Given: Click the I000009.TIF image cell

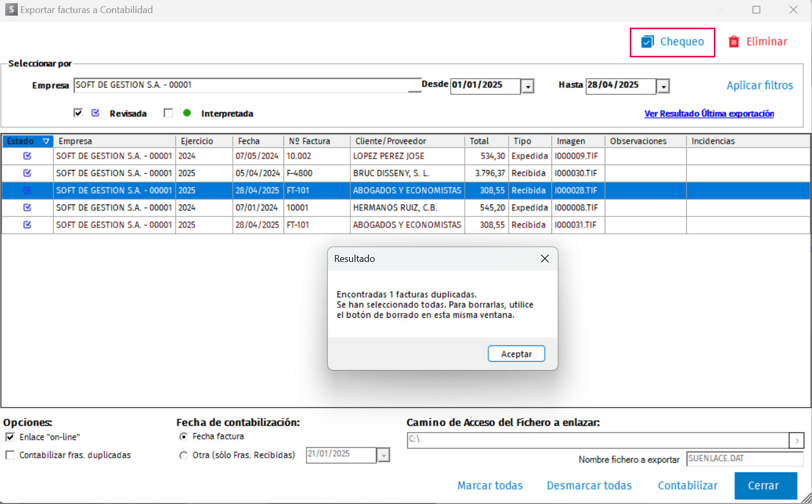Looking at the screenshot, I should pos(578,156).
